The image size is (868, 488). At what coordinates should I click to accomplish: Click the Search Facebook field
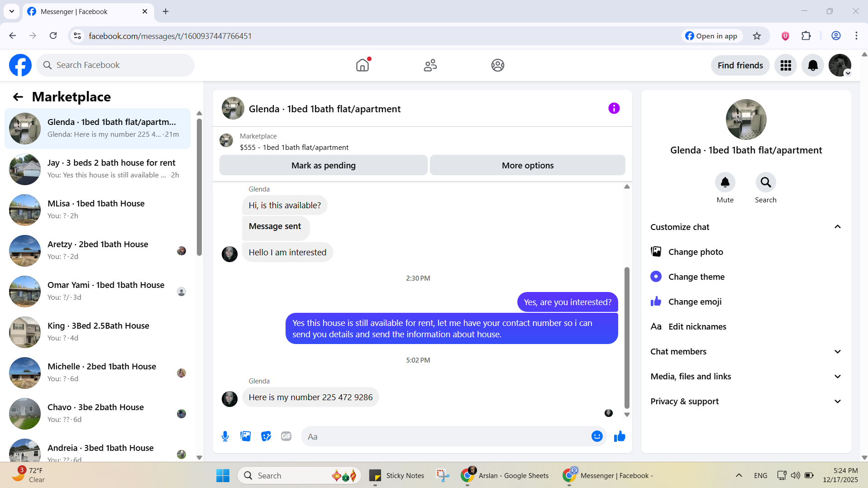[x=115, y=65]
